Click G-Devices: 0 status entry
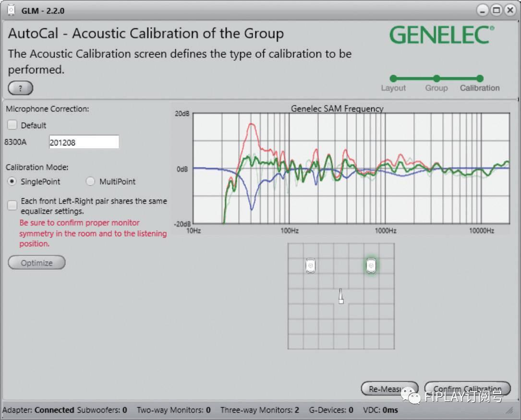 [x=331, y=410]
